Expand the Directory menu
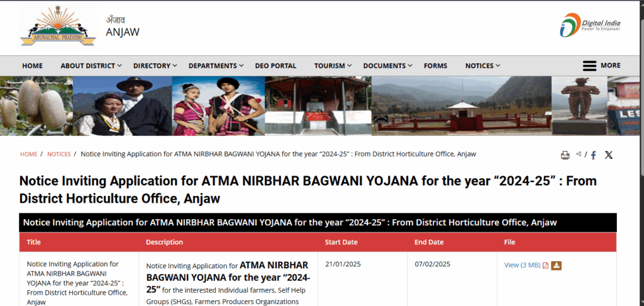 [155, 65]
